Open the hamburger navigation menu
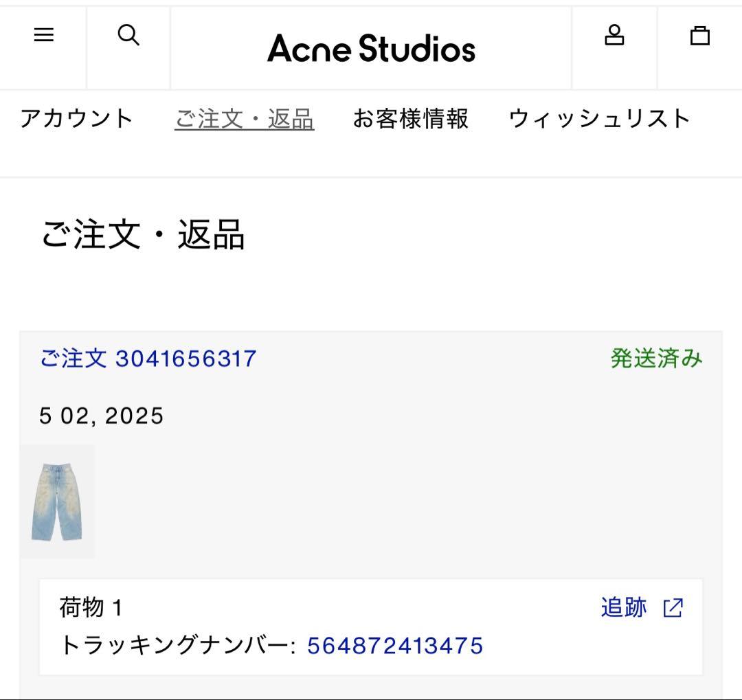The height and width of the screenshot is (700, 742). (x=44, y=35)
